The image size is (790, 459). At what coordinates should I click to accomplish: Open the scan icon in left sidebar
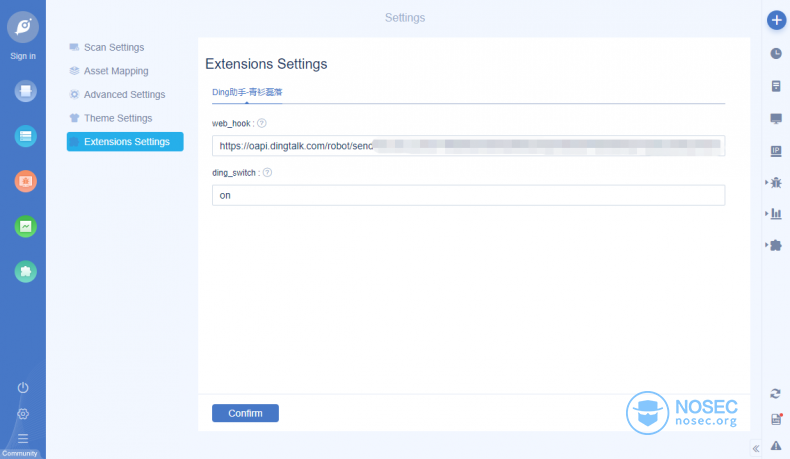(25, 91)
